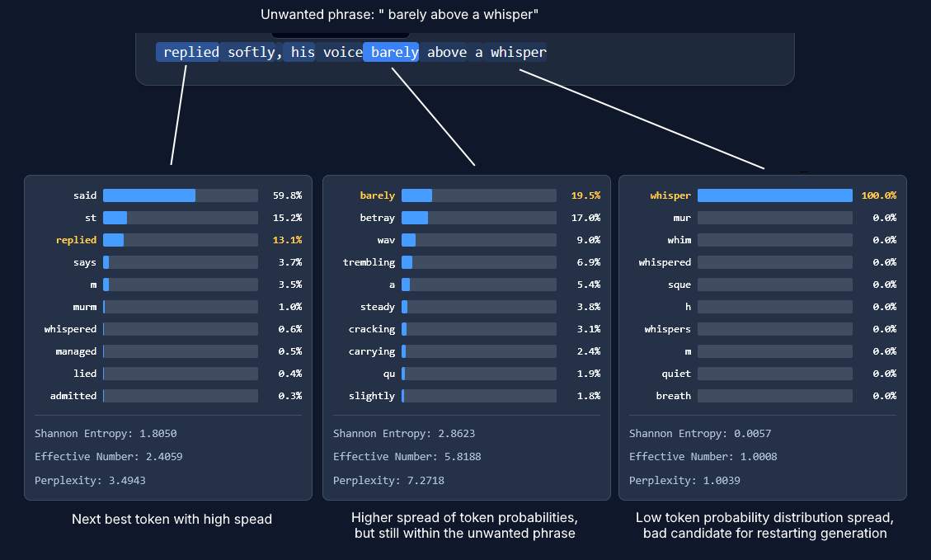Click Perplexity: 3.4943
Screen dimensions: 931x560
[90, 481]
